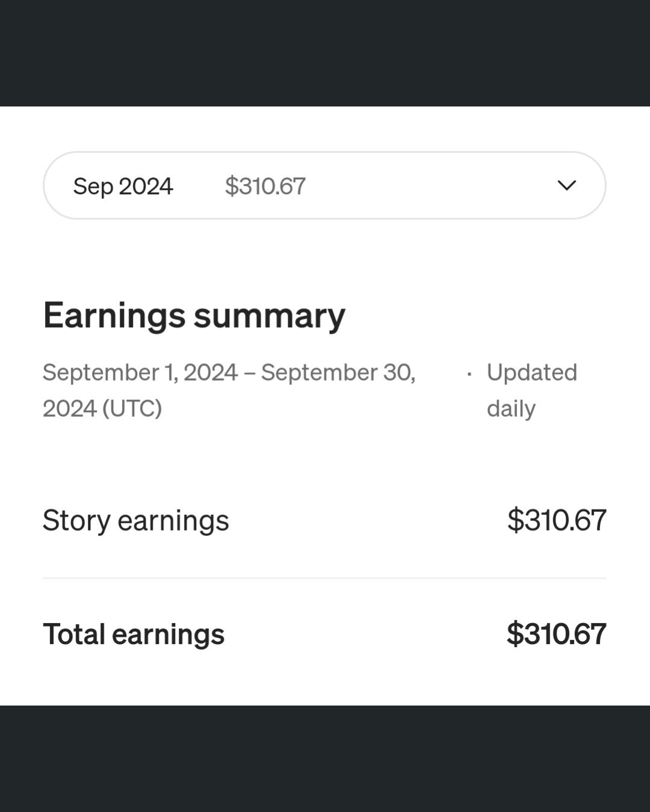The image size is (650, 812).
Task: Click the September 30 end date text
Action: (x=338, y=372)
